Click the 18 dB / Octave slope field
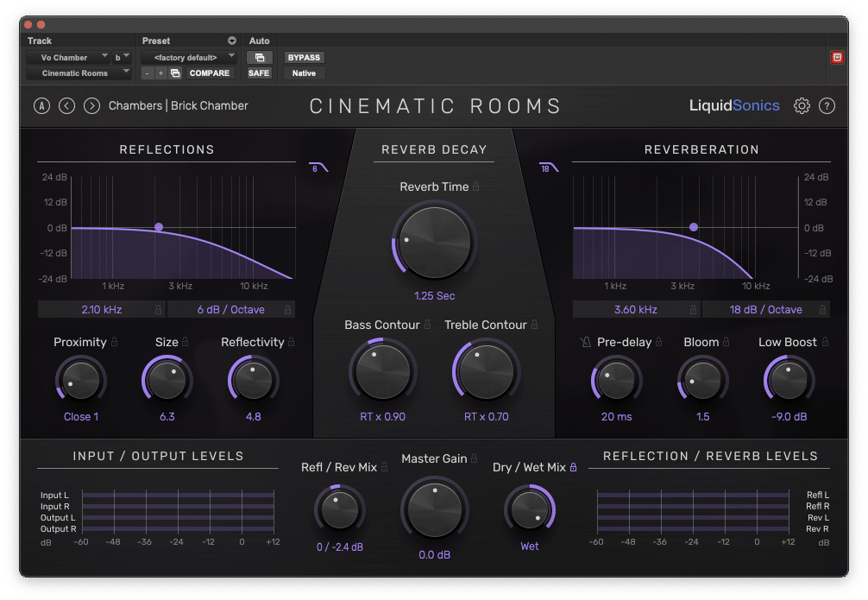Screen dimensions: 868x600 click(765, 309)
